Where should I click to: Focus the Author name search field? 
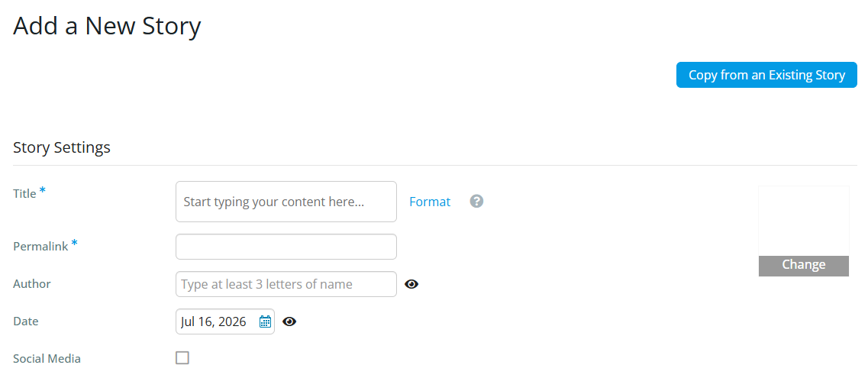pyautogui.click(x=286, y=284)
